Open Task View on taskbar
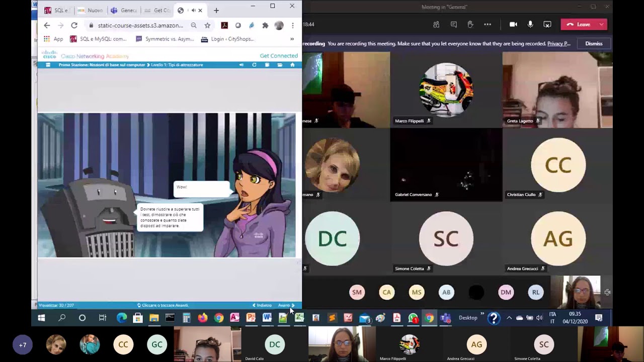The width and height of the screenshot is (644, 362). [x=103, y=318]
